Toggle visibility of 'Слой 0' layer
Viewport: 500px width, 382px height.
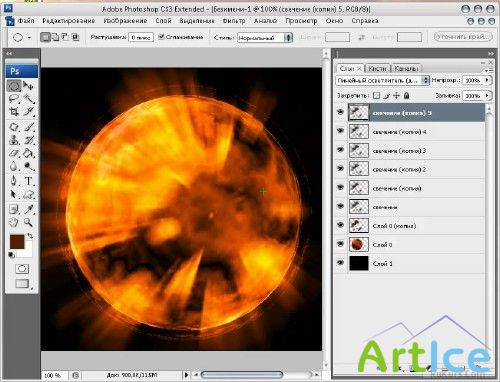coord(340,244)
